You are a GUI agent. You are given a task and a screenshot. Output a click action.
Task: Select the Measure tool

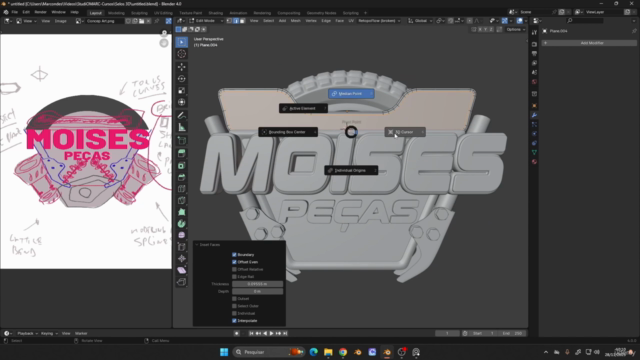182,127
